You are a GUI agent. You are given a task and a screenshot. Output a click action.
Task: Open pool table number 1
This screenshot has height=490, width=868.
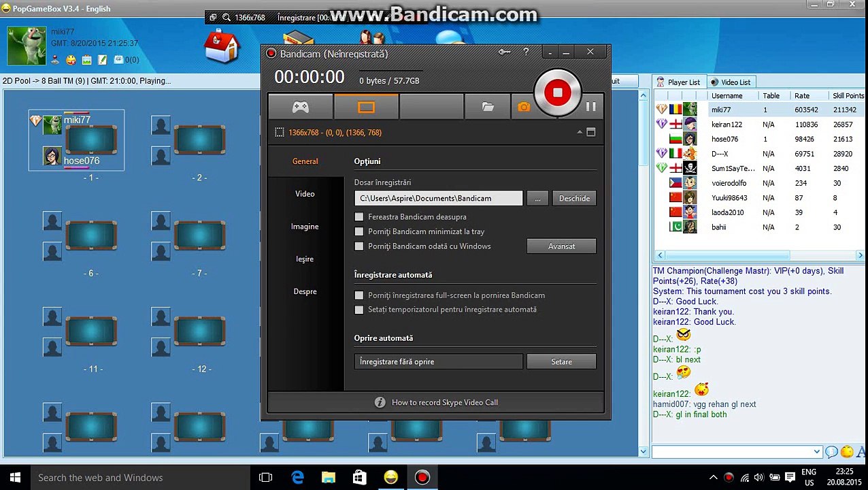point(90,140)
